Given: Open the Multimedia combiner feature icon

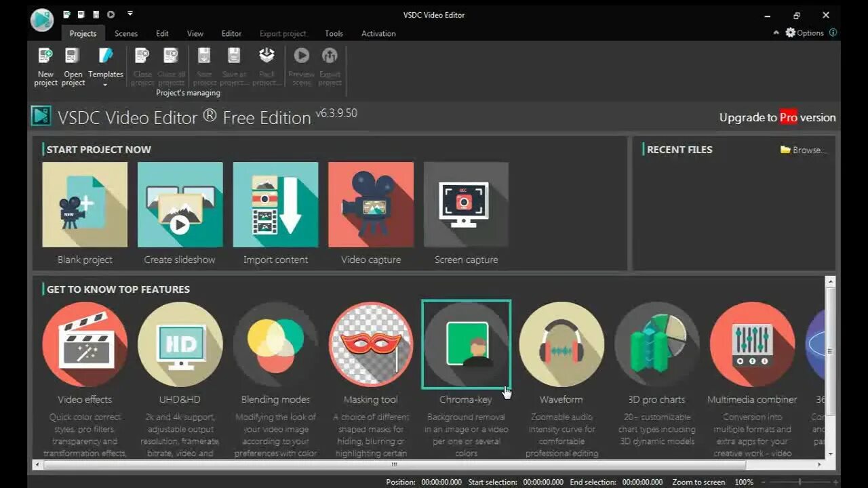Looking at the screenshot, I should [x=752, y=344].
